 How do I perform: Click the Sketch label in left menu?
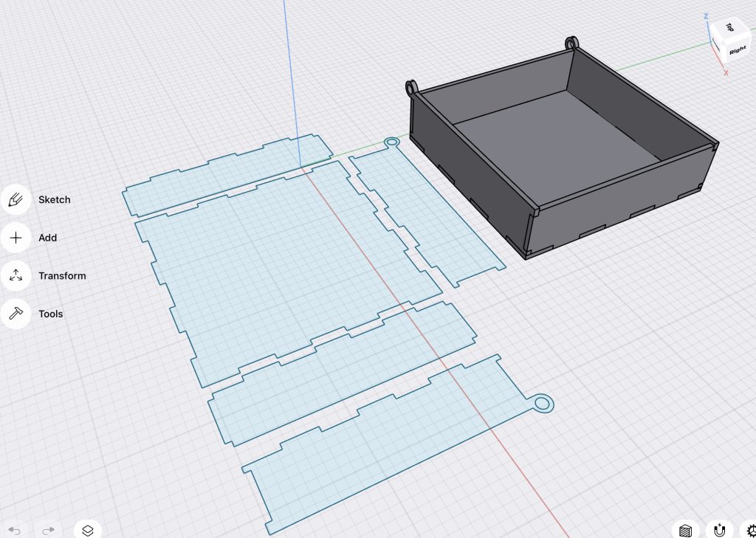coord(55,199)
